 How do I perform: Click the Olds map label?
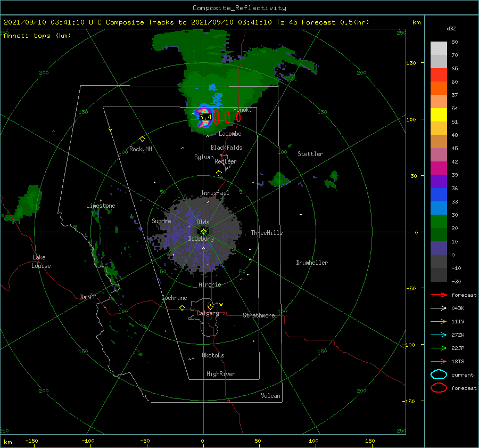pos(203,222)
